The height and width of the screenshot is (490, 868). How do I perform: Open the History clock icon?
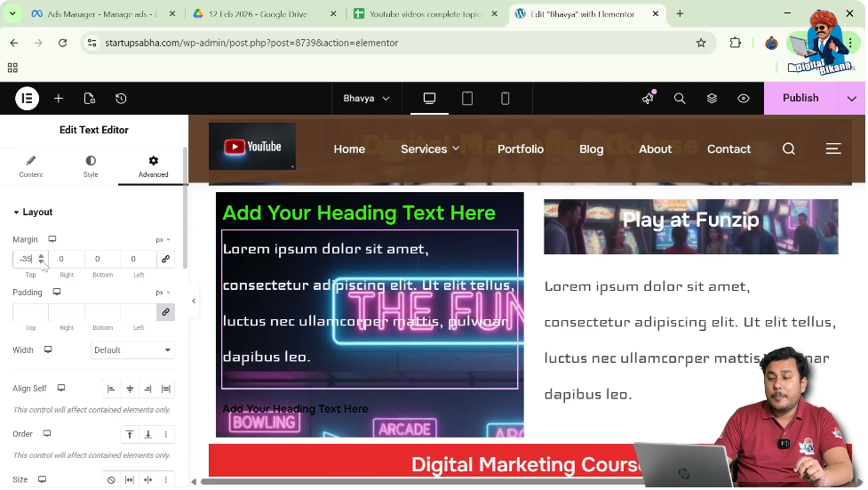coord(121,99)
